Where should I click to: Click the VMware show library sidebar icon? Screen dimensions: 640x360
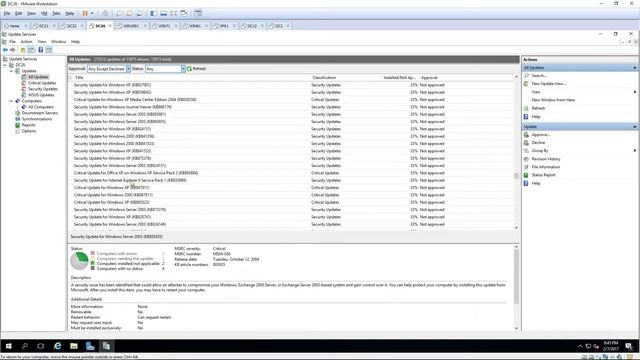(x=153, y=13)
